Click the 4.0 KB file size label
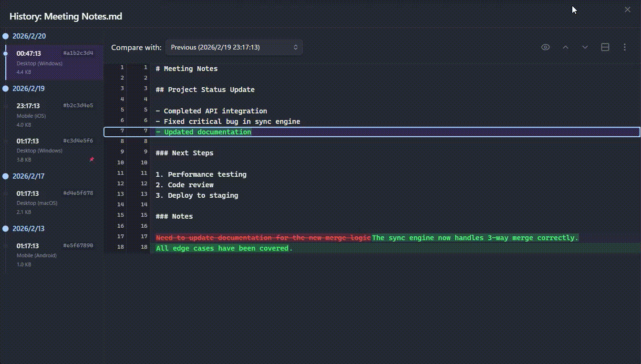This screenshot has width=641, height=364. click(x=24, y=124)
